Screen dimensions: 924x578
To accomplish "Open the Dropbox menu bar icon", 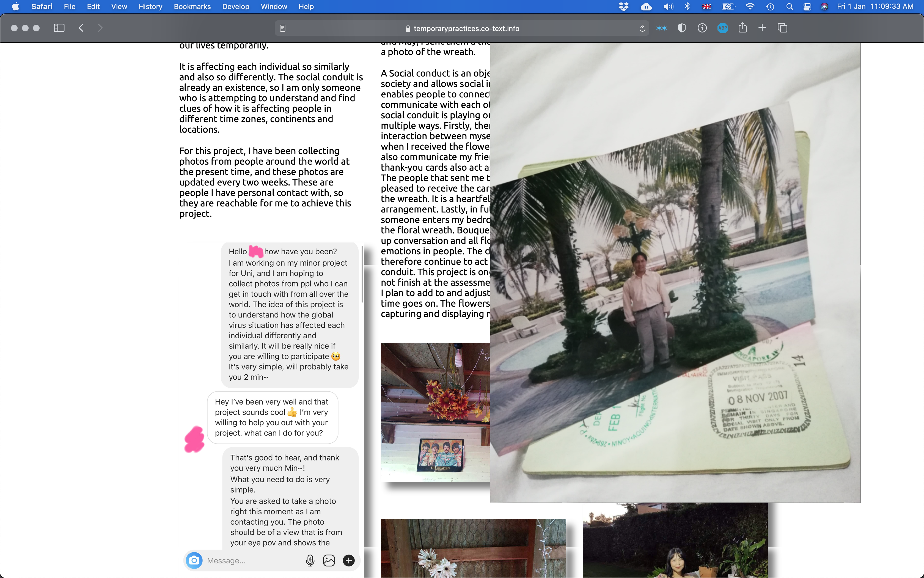I will [x=623, y=7].
